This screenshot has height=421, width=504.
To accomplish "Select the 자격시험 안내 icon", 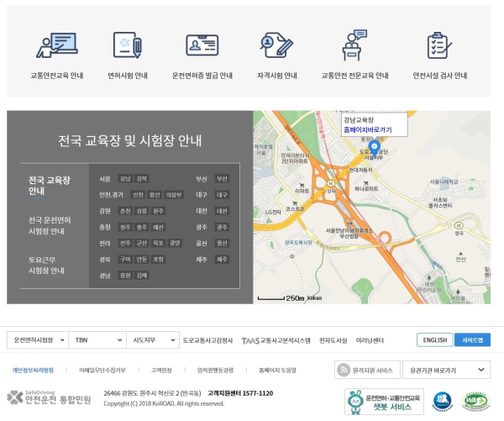I will 276,45.
